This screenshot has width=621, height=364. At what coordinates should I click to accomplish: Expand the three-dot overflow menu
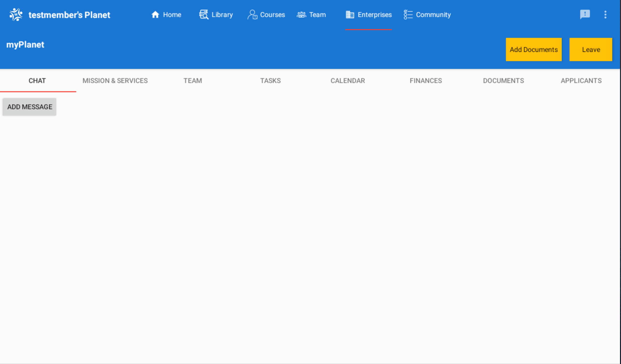click(x=605, y=15)
